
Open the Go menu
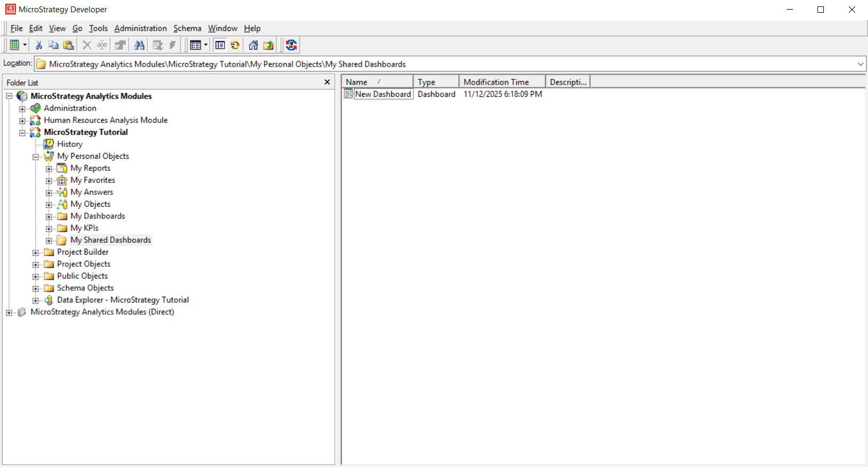pyautogui.click(x=78, y=28)
